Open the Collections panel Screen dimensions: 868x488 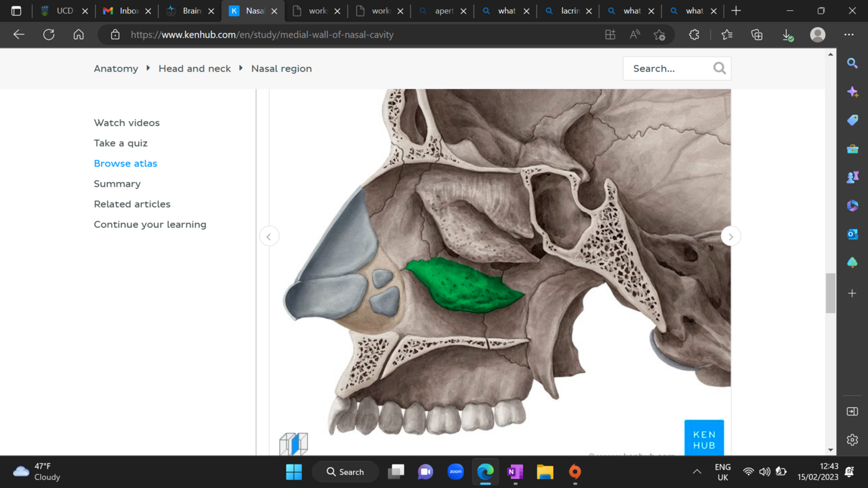[757, 34]
